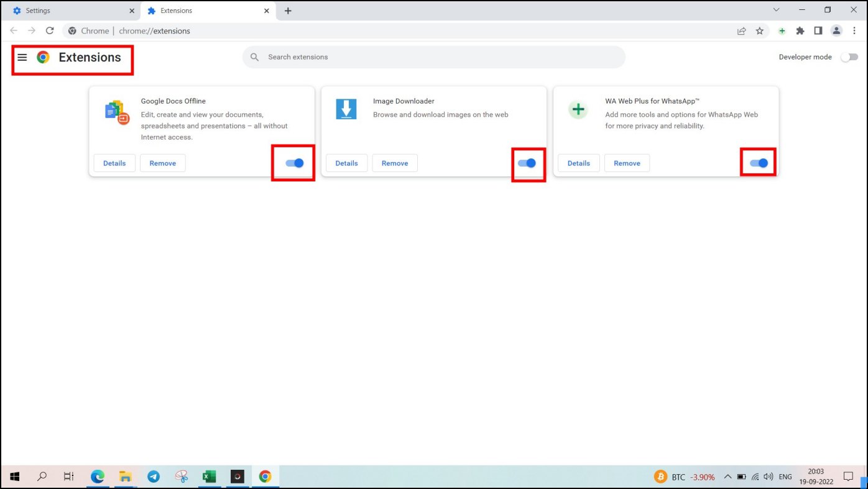Open the tab search chevron in title bar

point(776,10)
